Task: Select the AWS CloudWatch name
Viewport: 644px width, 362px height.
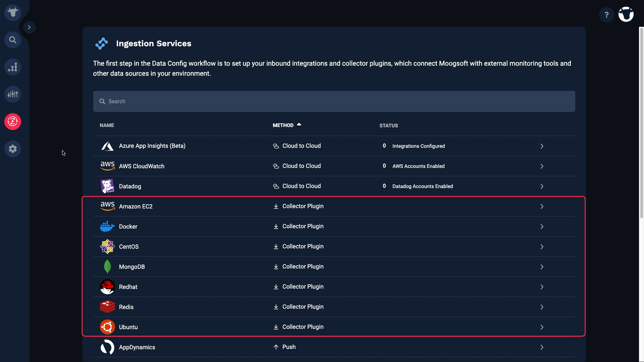Action: 142,166
